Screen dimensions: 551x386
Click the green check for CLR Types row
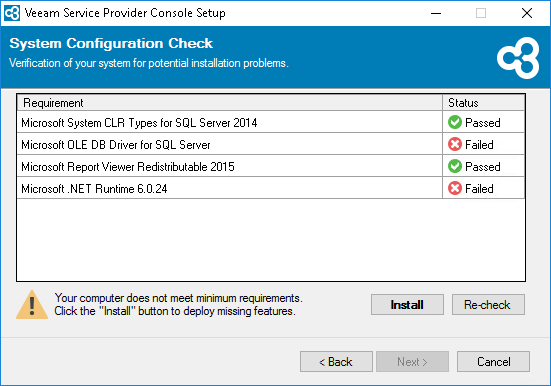pyautogui.click(x=455, y=122)
